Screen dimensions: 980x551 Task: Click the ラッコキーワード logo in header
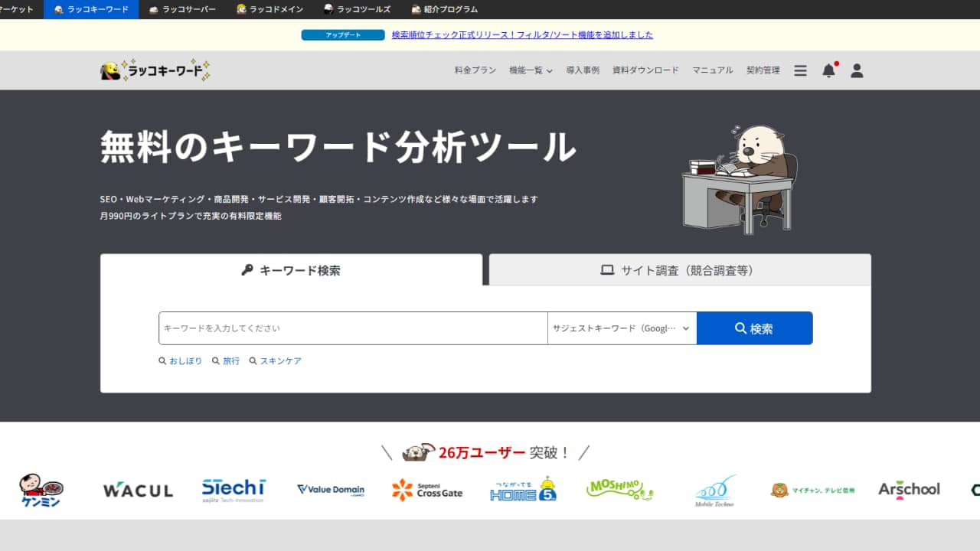point(155,70)
